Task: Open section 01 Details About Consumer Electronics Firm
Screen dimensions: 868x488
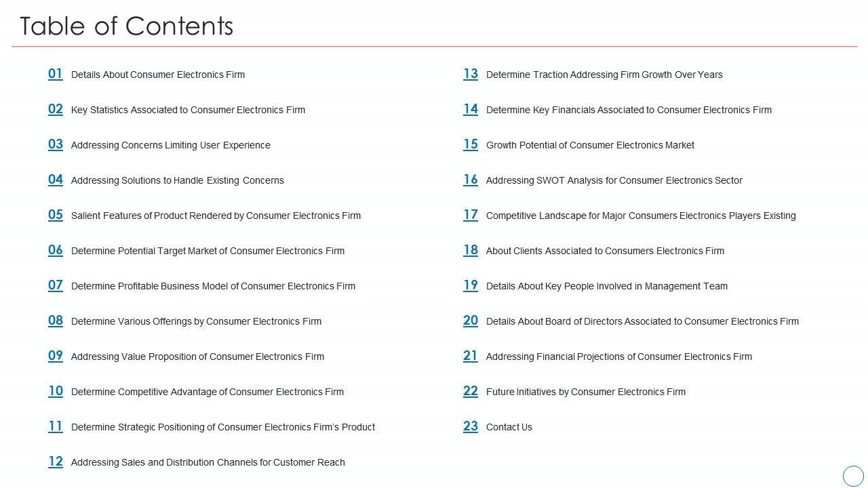Action: tap(157, 75)
